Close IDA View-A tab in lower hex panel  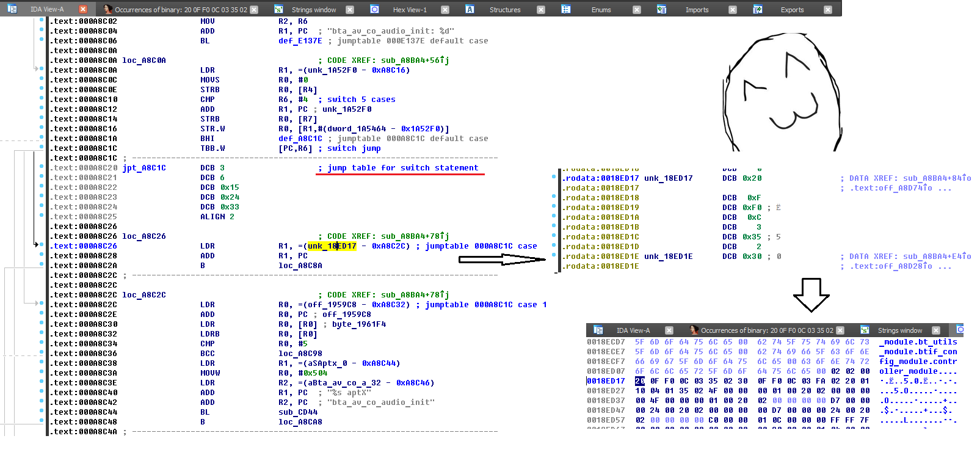(669, 330)
